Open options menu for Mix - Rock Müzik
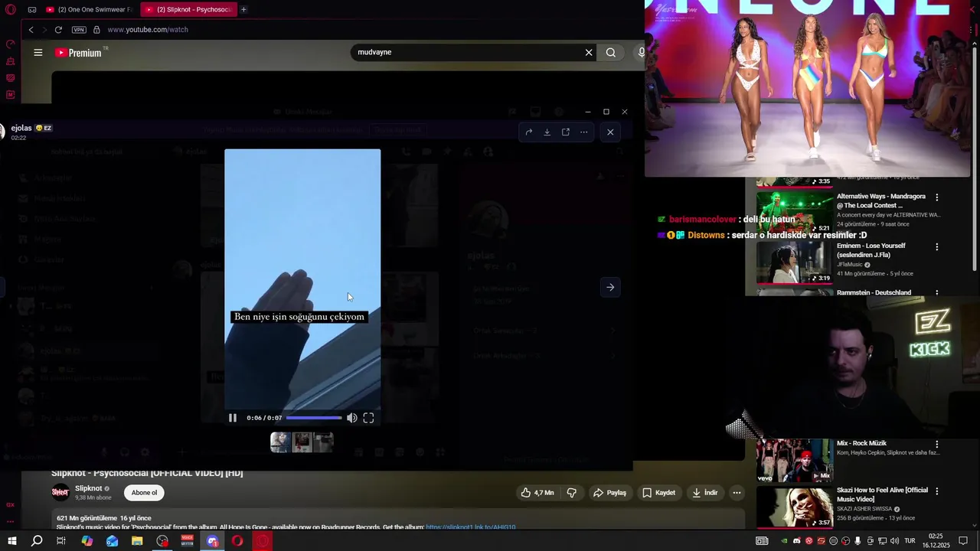 [x=936, y=444]
